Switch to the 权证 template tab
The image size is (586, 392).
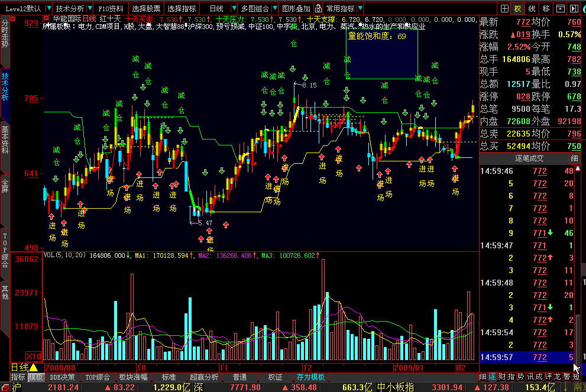pyautogui.click(x=275, y=377)
